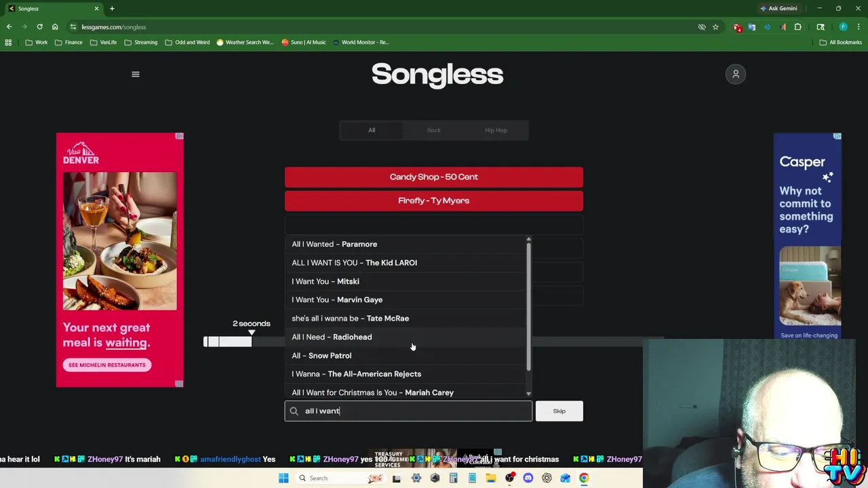Open the Work bookmarks folder
Screen dimensions: 868x488
pyautogui.click(x=37, y=42)
